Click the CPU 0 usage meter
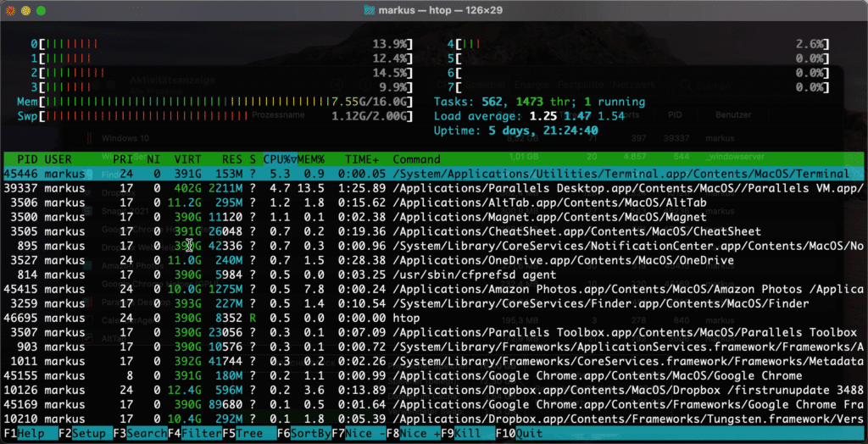The height and width of the screenshot is (444, 868). coord(222,44)
